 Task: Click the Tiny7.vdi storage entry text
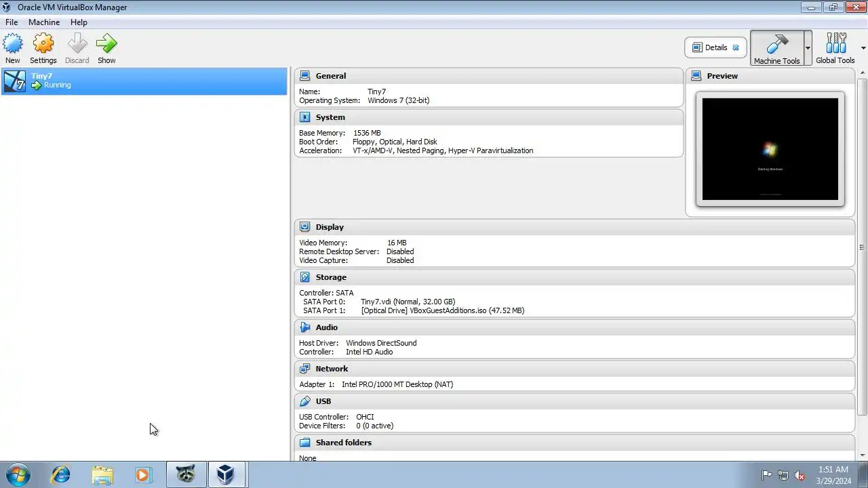click(408, 302)
